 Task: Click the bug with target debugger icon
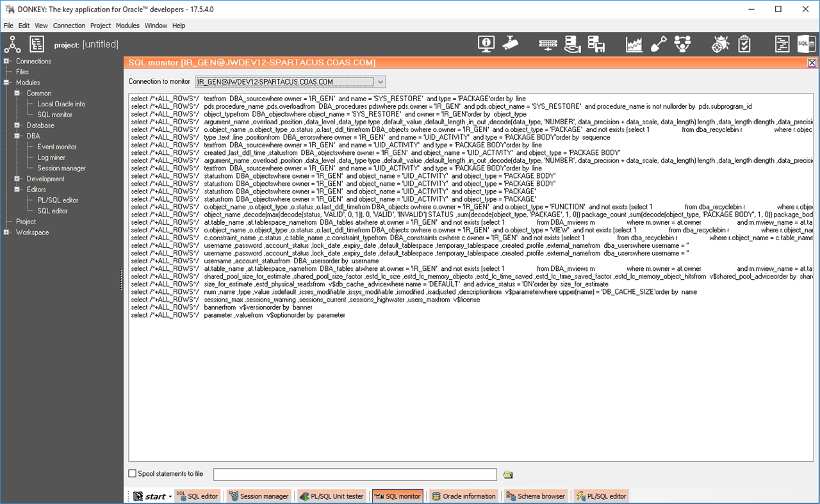721,44
